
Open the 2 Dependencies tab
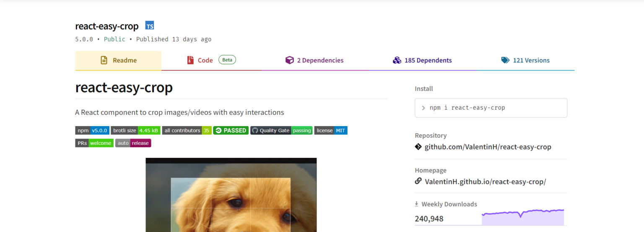click(x=320, y=60)
